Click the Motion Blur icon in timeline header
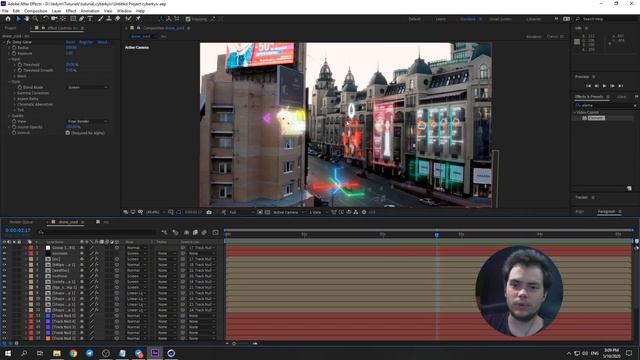The width and height of the screenshot is (640, 360). (204, 232)
